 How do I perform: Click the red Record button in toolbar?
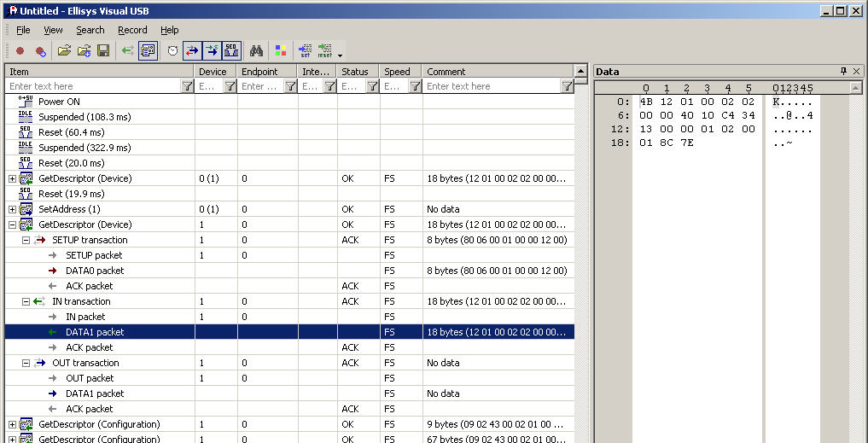pos(20,51)
